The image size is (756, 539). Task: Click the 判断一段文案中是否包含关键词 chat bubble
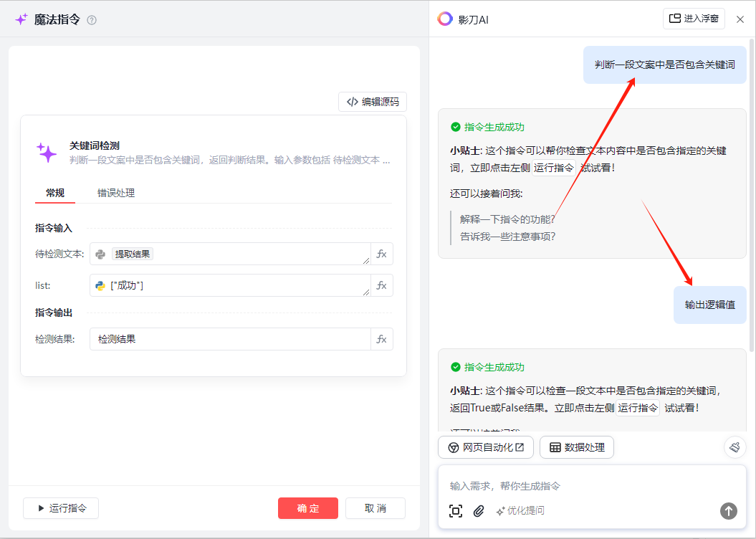[x=665, y=65]
